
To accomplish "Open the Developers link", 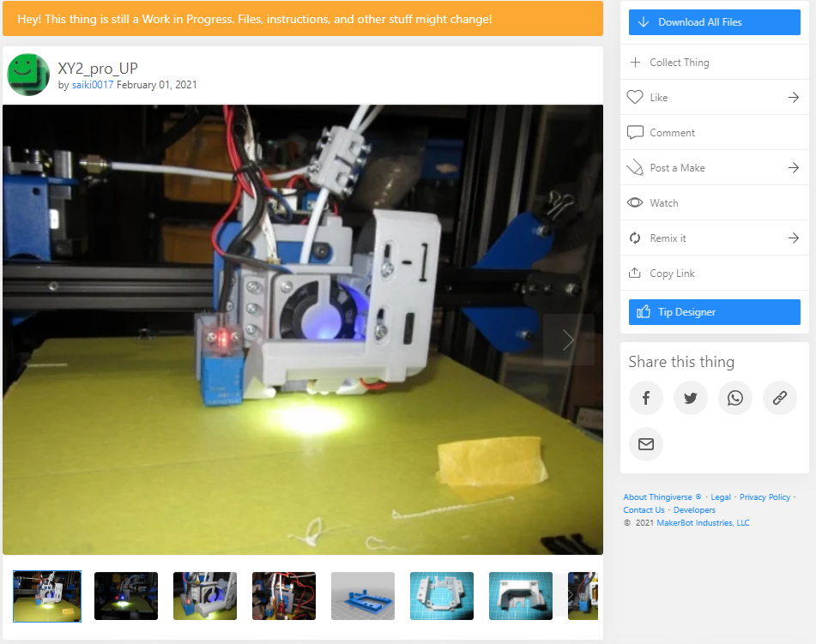I will pyautogui.click(x=694, y=509).
